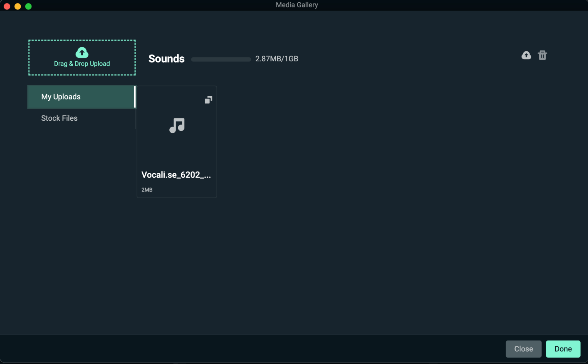Maximize the window with the green button
588x364 pixels.
(x=28, y=6)
